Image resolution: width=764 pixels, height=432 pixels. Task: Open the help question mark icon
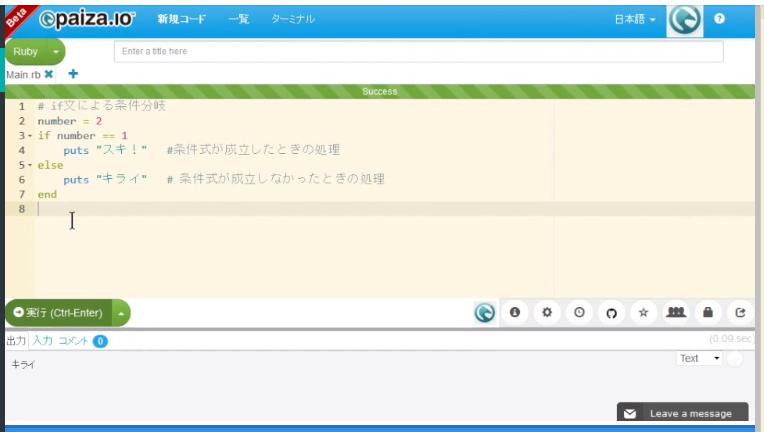(719, 19)
